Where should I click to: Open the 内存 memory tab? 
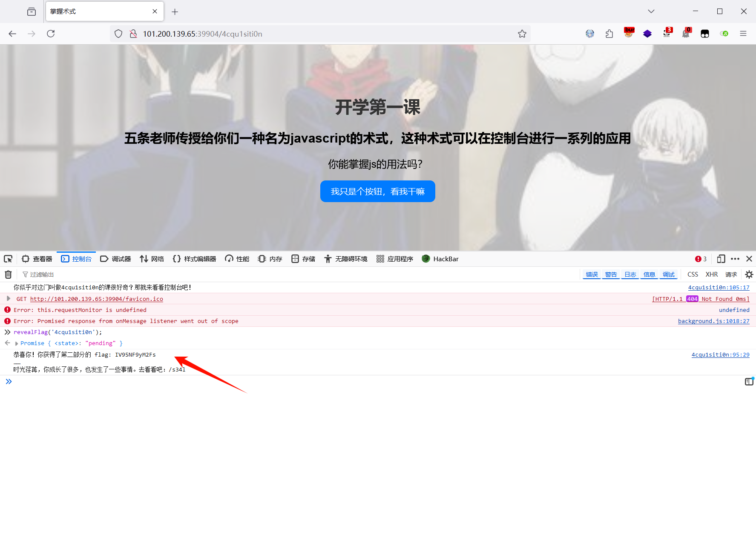(x=270, y=259)
